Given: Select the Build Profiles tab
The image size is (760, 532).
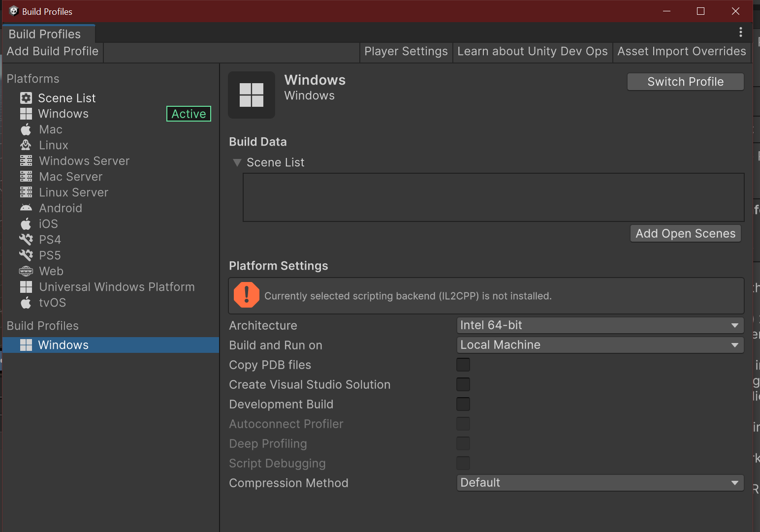Looking at the screenshot, I should point(44,33).
